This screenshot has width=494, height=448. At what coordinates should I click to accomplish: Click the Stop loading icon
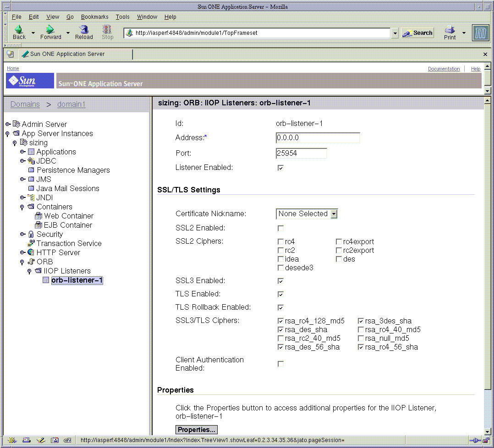(107, 29)
